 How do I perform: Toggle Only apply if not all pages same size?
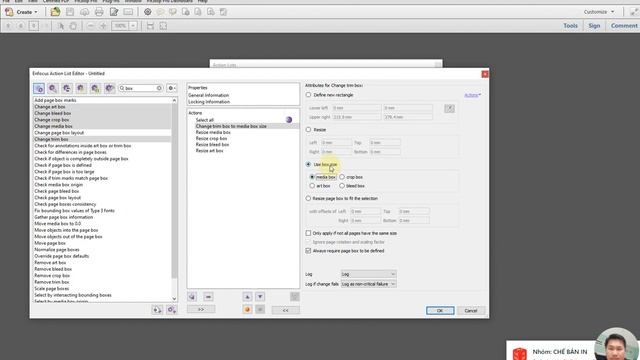click(x=308, y=233)
